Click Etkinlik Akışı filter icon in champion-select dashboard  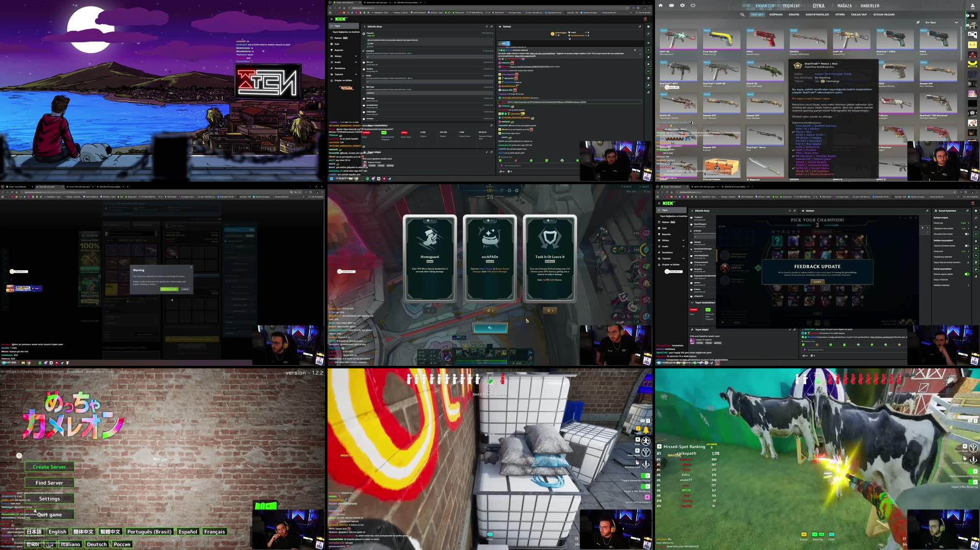coord(790,211)
